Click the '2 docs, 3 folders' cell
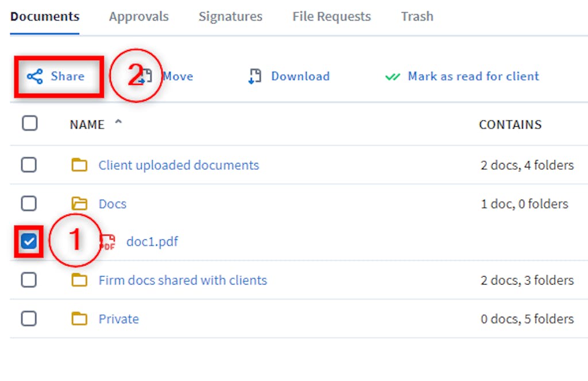The width and height of the screenshot is (588, 381). tap(527, 280)
